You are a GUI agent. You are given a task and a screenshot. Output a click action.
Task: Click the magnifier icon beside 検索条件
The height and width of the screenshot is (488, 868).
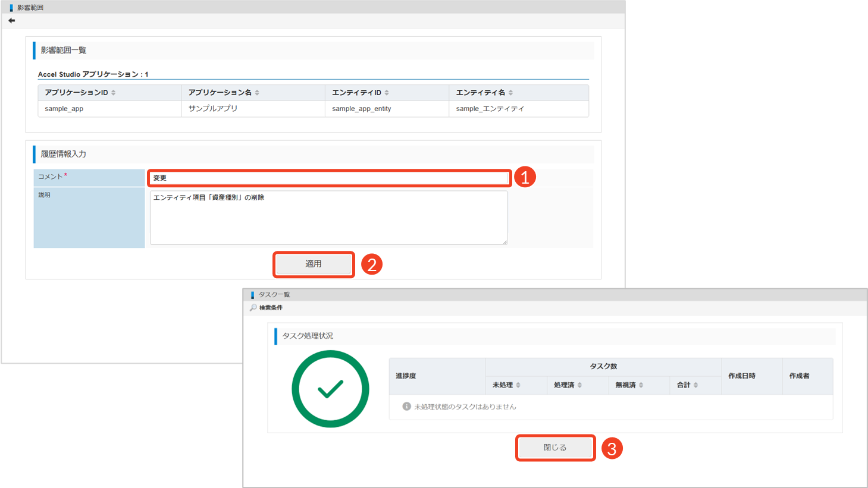click(x=253, y=307)
